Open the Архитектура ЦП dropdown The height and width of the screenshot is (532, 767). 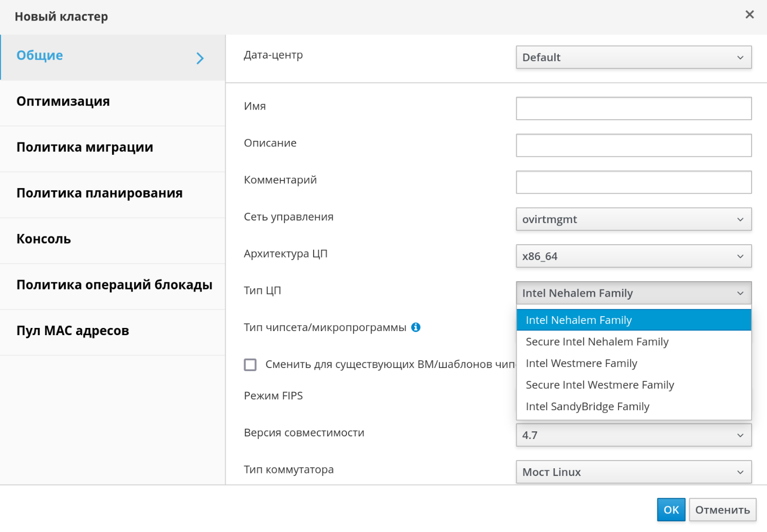click(x=633, y=256)
